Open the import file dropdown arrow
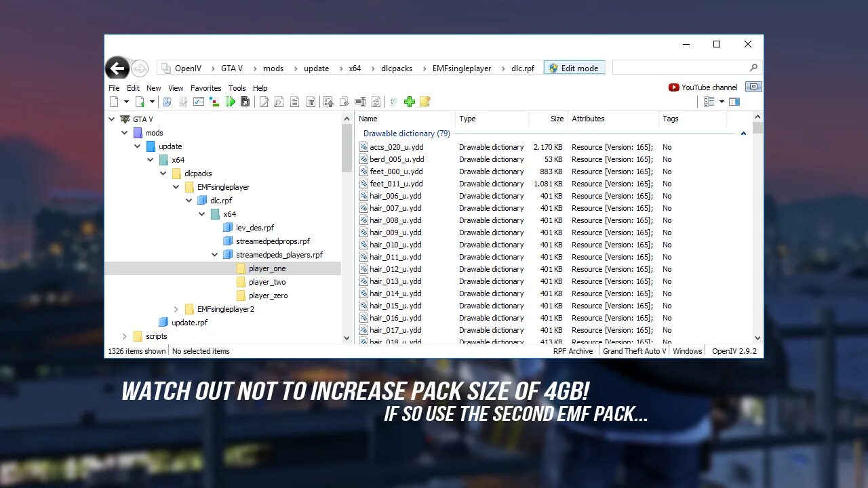This screenshot has height=488, width=868. 152,102
